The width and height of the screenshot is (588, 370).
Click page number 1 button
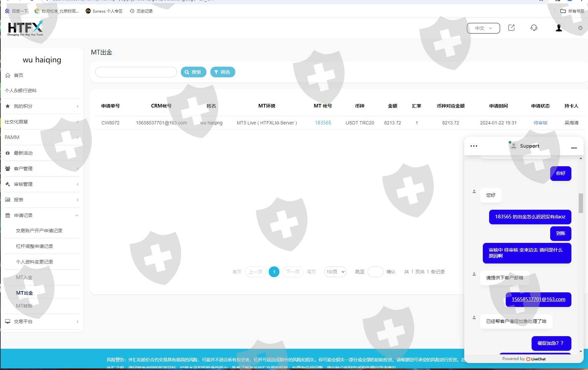(274, 272)
